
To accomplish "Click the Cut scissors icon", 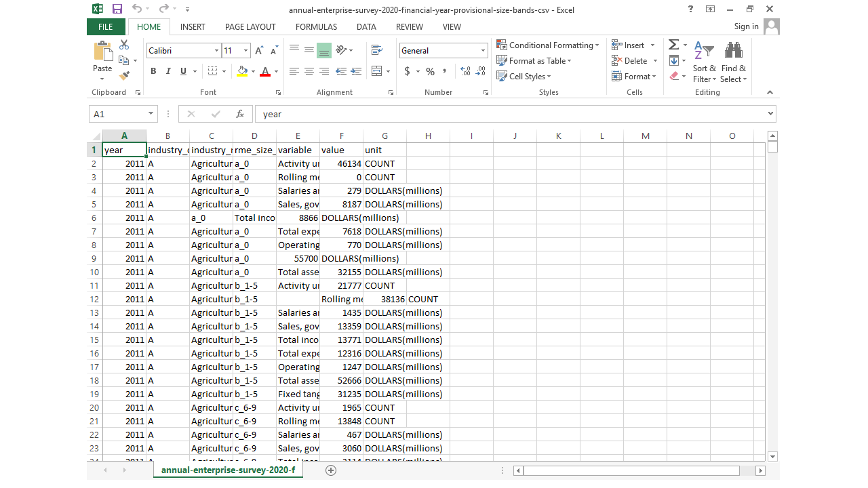I will pos(124,45).
